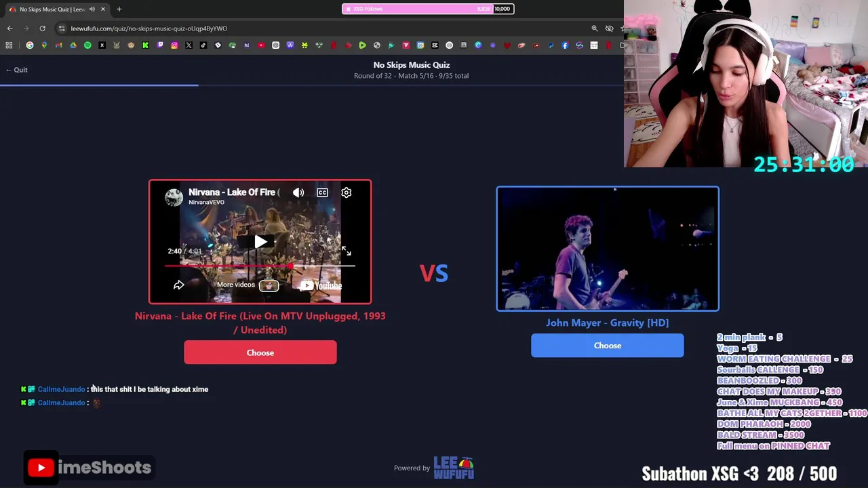This screenshot has height=488, width=868.
Task: Reload the page with the refresh icon
Action: (42, 28)
